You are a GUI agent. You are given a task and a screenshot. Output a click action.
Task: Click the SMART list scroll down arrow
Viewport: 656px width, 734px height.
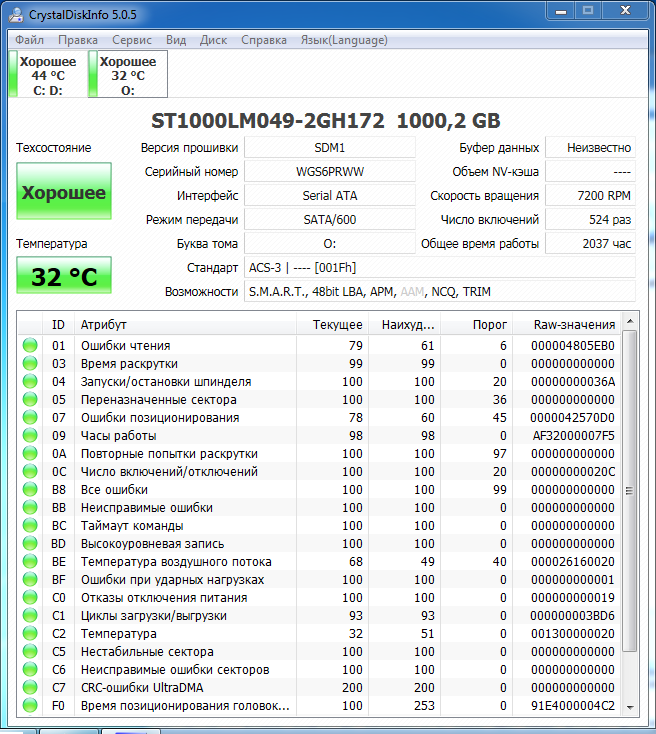coord(630,707)
